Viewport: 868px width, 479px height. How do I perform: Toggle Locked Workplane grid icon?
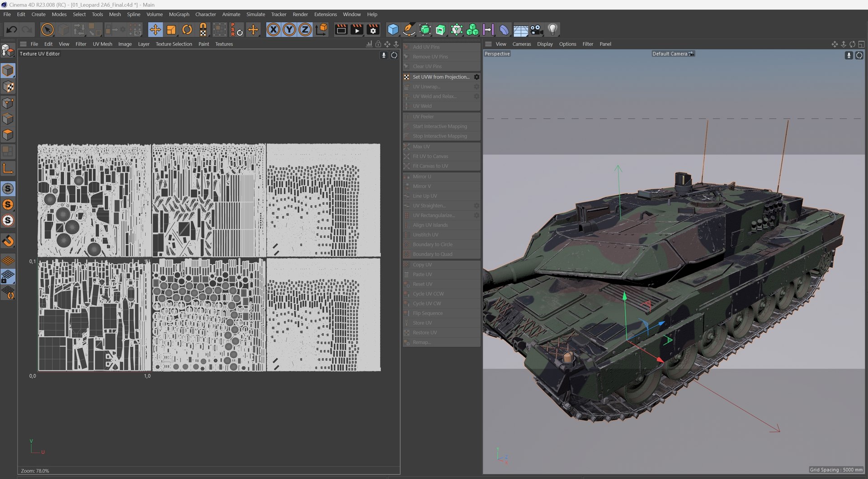pyautogui.click(x=8, y=277)
